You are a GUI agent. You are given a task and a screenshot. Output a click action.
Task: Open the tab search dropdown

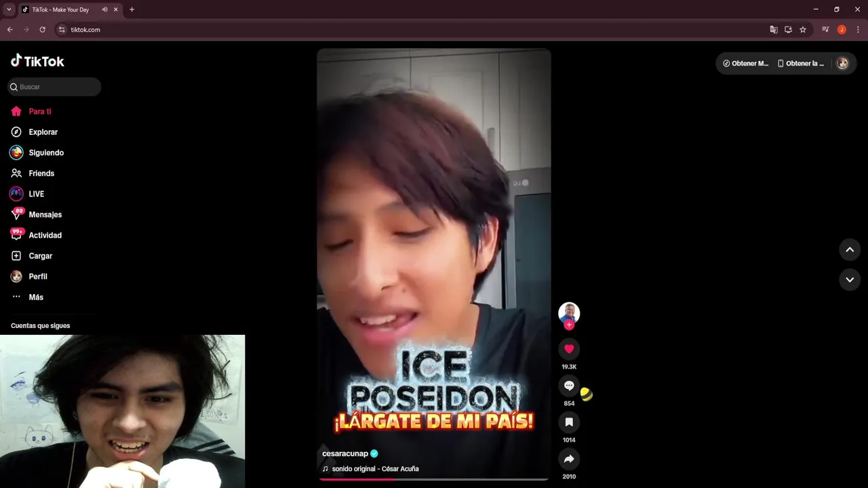pyautogui.click(x=9, y=9)
